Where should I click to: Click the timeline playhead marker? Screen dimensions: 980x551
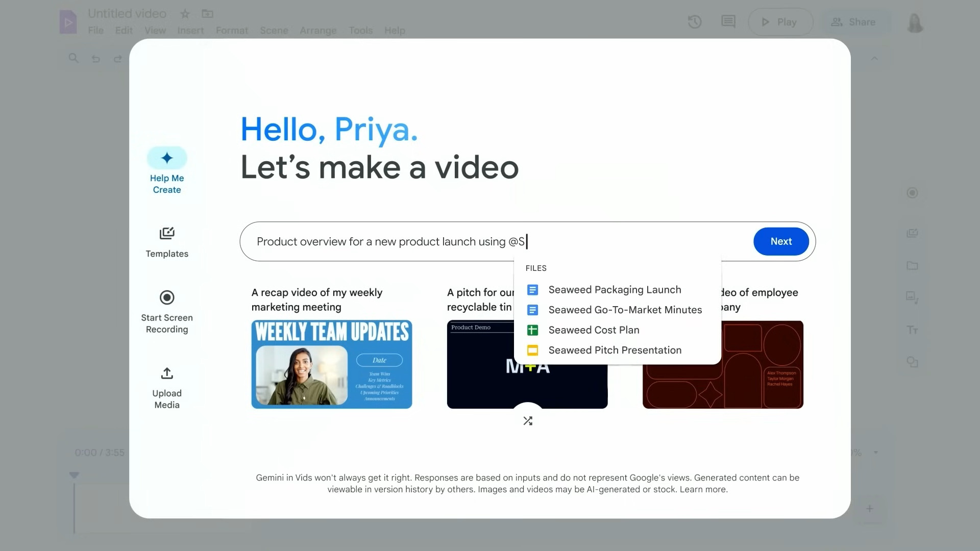74,475
